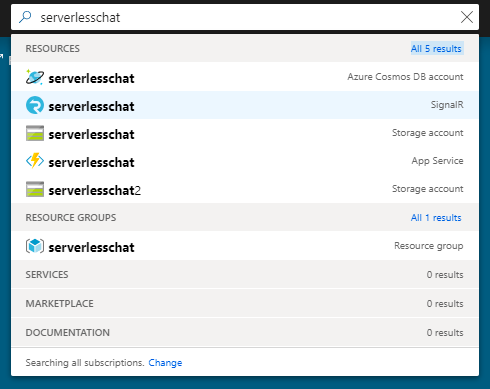This screenshot has width=490, height=389.
Task: Open All 5 results for resources
Action: click(436, 49)
